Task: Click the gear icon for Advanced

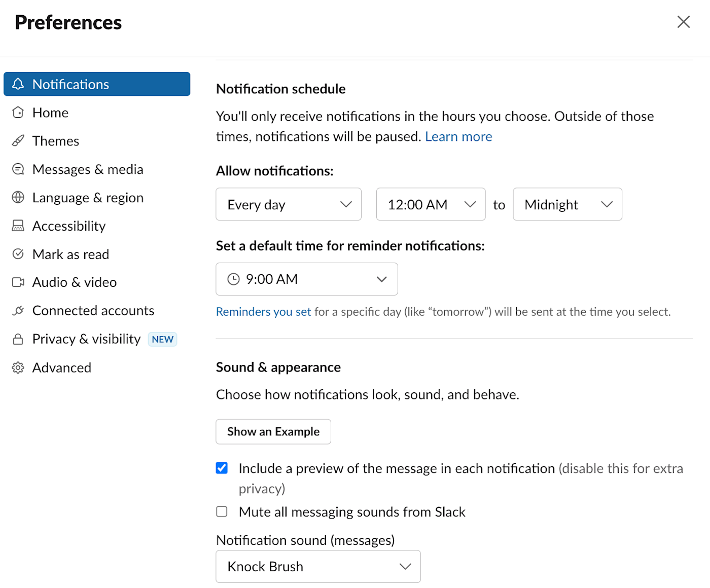Action: (18, 368)
